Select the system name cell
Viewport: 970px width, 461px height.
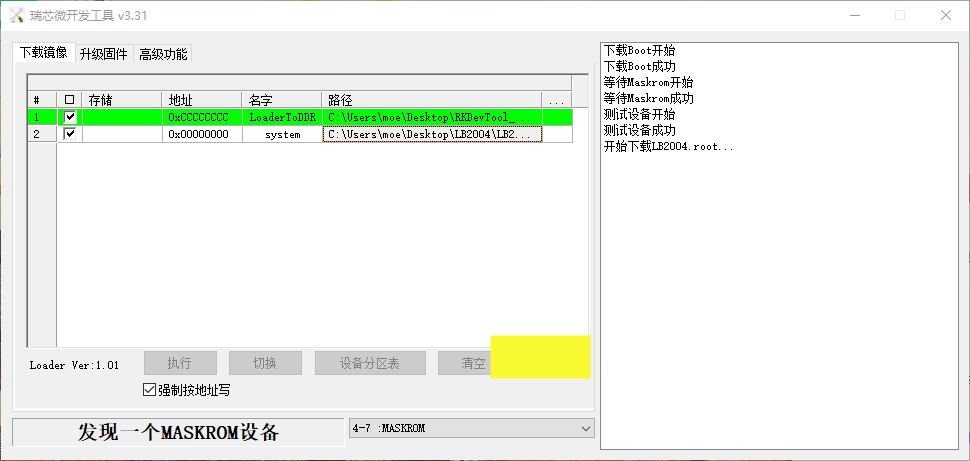[281, 134]
